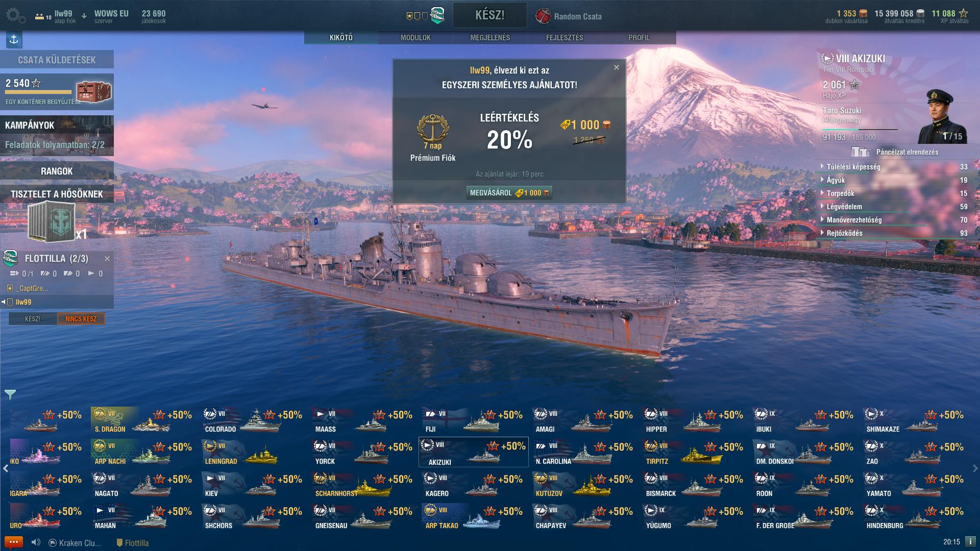Set flotilla status to KÉSZ!
This screenshot has width=980, height=551.
click(33, 319)
